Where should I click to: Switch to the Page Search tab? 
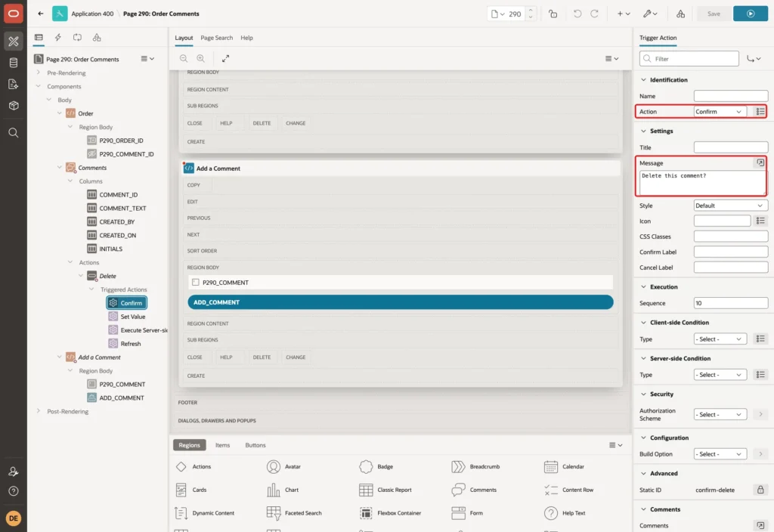click(x=216, y=38)
